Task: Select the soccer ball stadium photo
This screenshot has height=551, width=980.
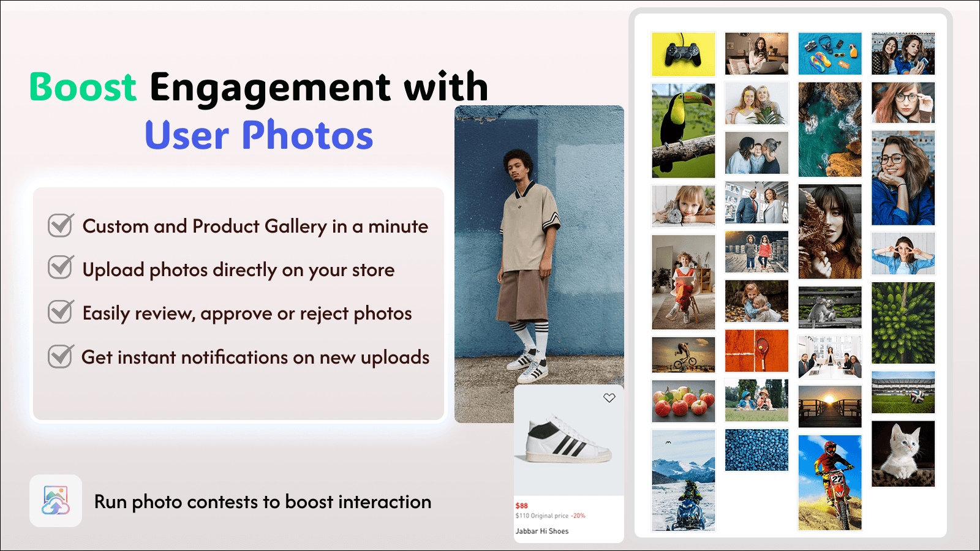Action: pyautogui.click(x=903, y=392)
